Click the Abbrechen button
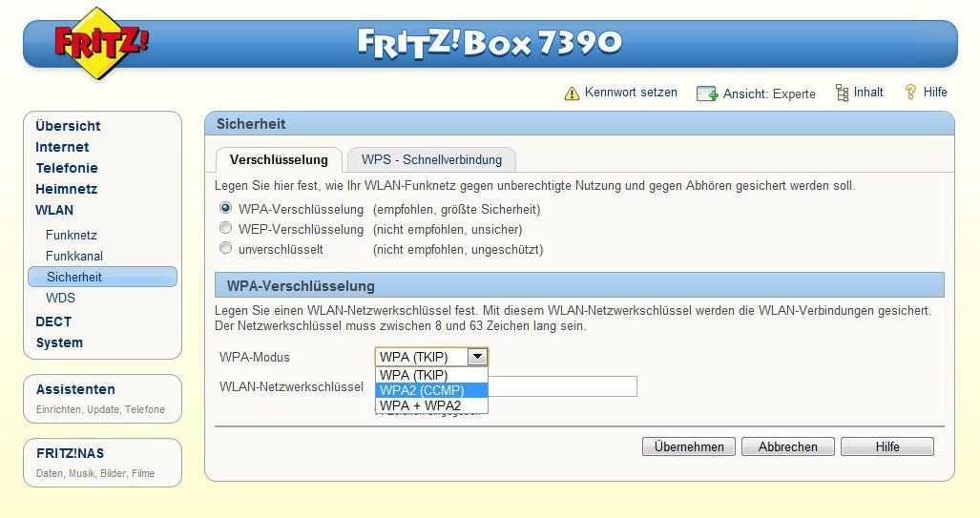The height and width of the screenshot is (518, 980). coord(788,446)
